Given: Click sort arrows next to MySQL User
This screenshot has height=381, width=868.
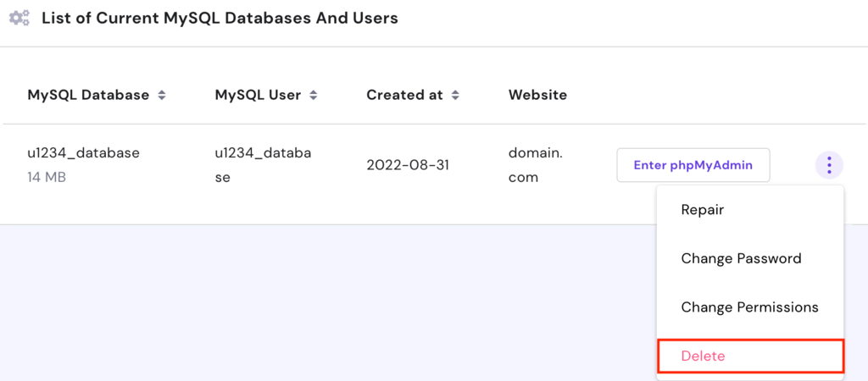Looking at the screenshot, I should tap(313, 96).
